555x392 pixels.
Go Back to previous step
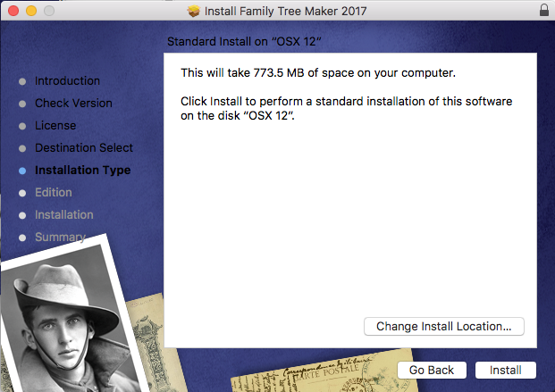point(432,370)
